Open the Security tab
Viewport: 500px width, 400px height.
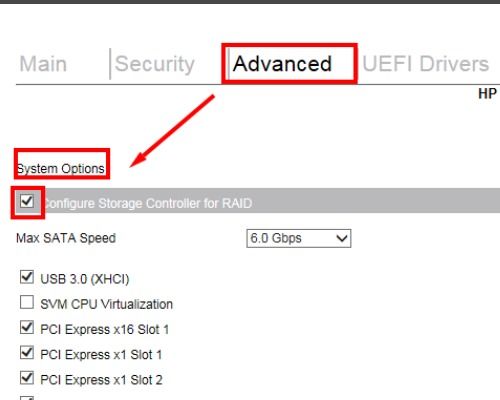pyautogui.click(x=155, y=64)
